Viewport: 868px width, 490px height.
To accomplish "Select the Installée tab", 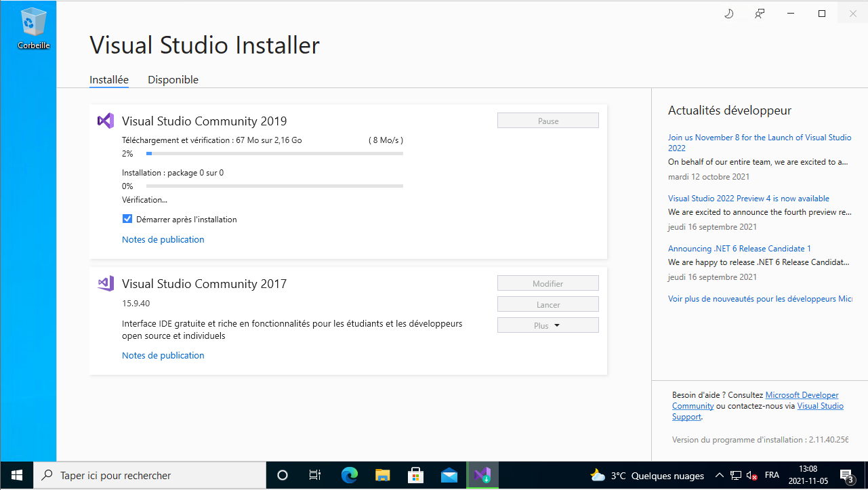I will click(x=109, y=79).
